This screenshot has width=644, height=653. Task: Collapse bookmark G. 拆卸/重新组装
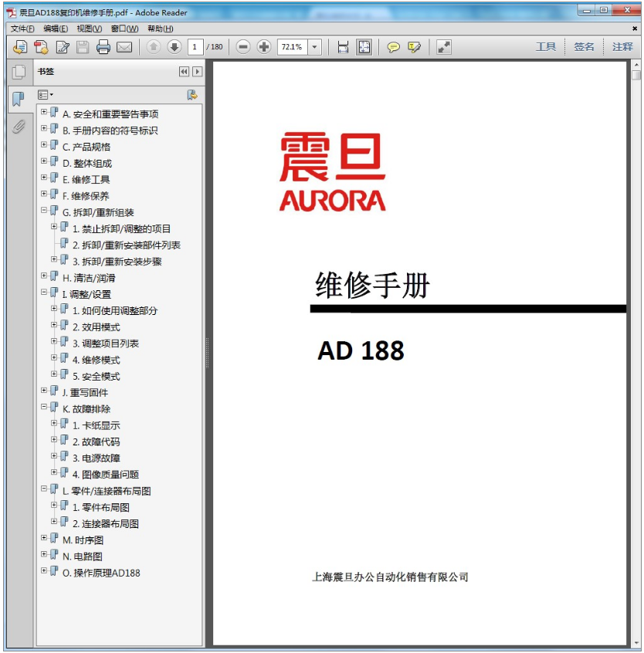coord(44,210)
